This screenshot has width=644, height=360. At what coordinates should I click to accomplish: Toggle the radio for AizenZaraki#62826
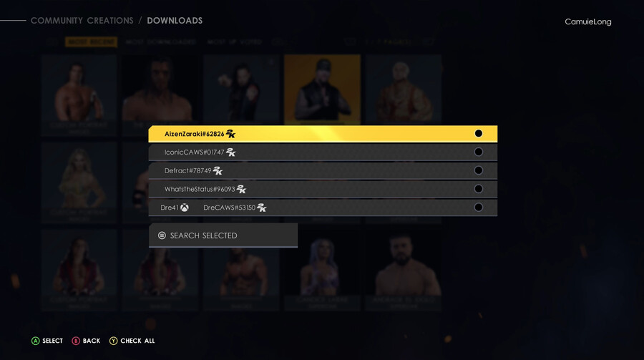[x=479, y=134]
